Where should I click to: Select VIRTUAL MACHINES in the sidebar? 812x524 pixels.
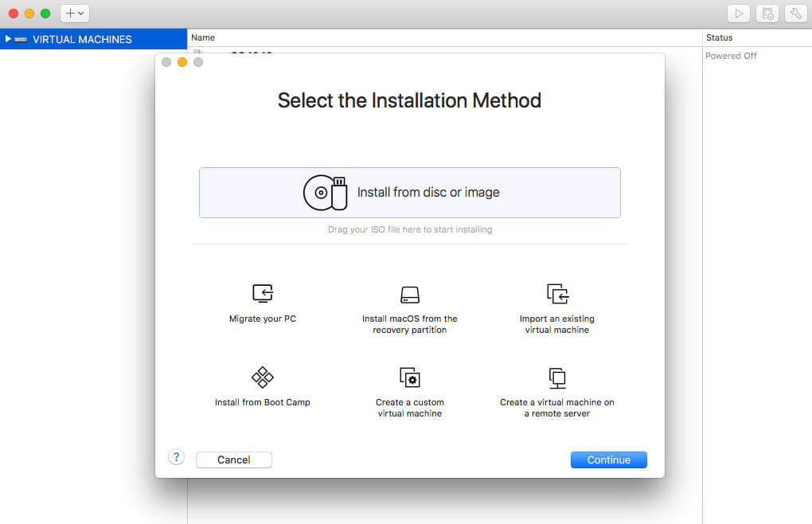pos(93,39)
